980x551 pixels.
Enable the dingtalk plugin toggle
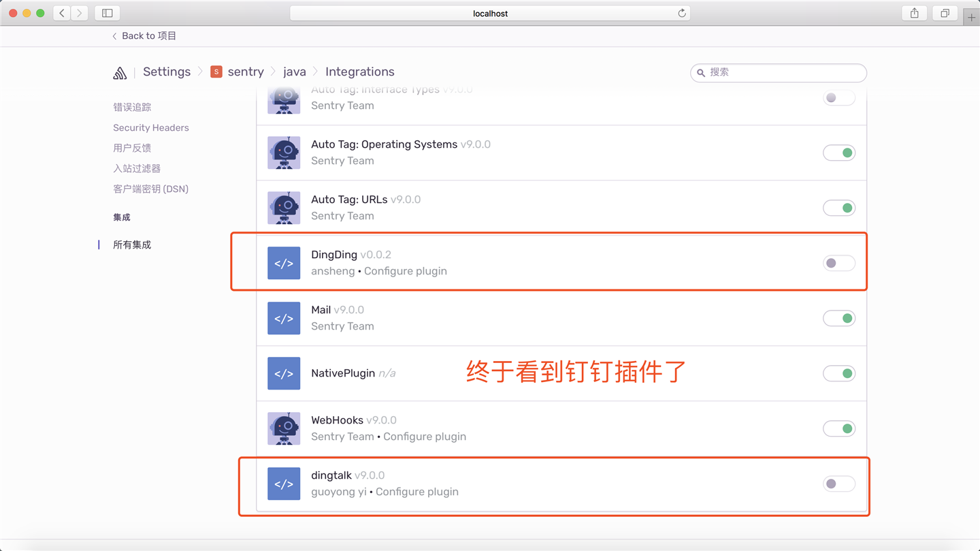coord(839,484)
